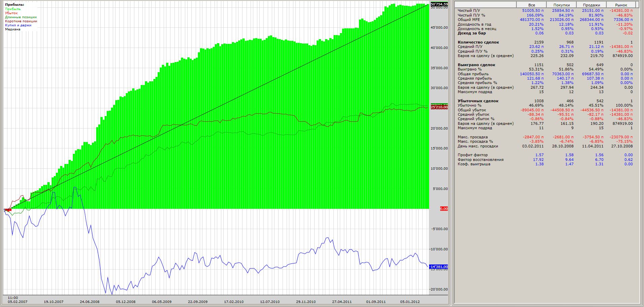The height and width of the screenshot is (307, 644).
Task: Click the Покупки column header
Action: (561, 5)
